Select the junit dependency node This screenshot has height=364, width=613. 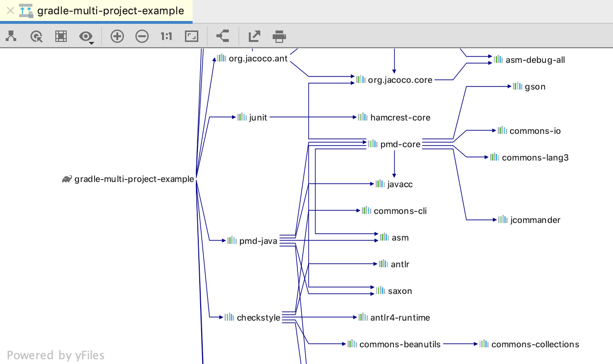[x=258, y=117]
